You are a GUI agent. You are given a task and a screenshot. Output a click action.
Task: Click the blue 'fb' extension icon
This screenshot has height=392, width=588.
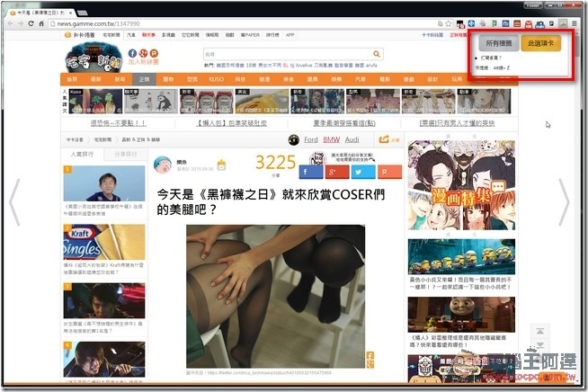point(505,23)
